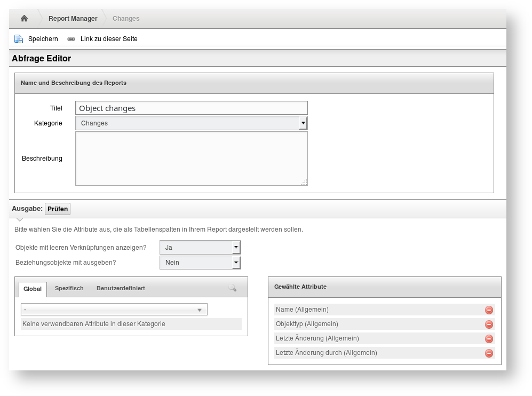Switch to the Benutzerdefiniert tab
The width and height of the screenshot is (532, 396).
click(121, 288)
